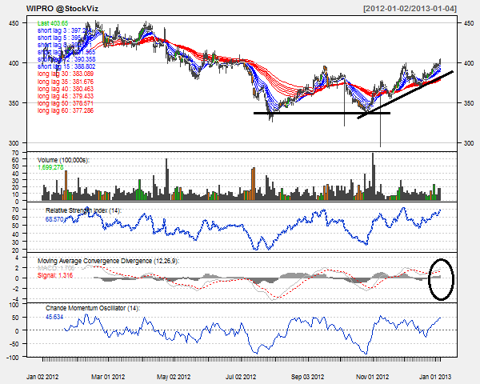
Task: Click 'short lag 12 : 390.358' legend line
Action: 66,59
